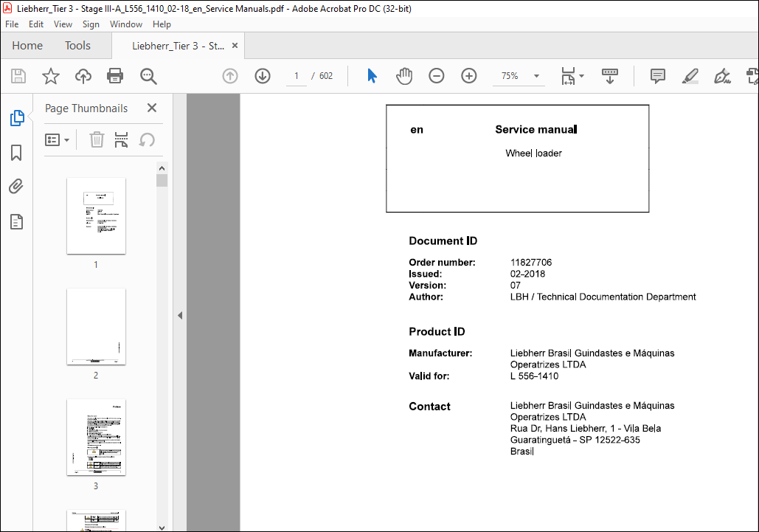The width and height of the screenshot is (759, 532).
Task: Click the Wheel loader text
Action: [533, 153]
